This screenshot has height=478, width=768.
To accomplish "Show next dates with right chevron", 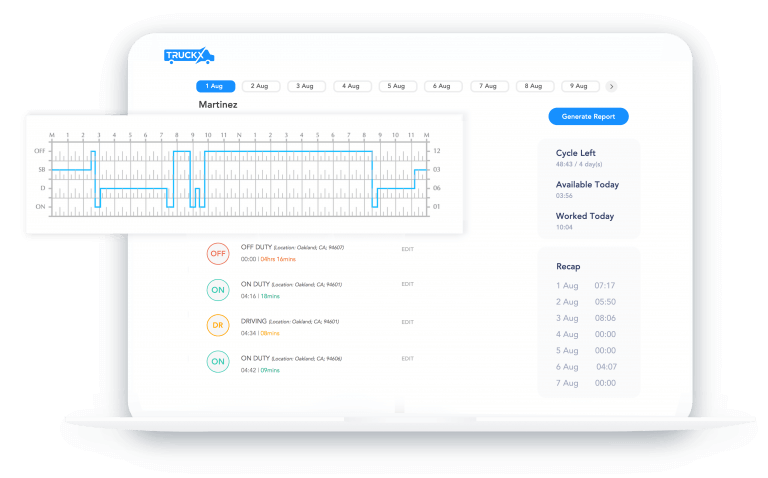I will 612,87.
